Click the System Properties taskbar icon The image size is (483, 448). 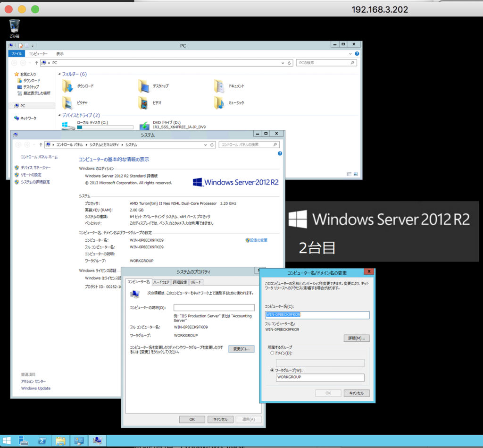click(x=97, y=440)
